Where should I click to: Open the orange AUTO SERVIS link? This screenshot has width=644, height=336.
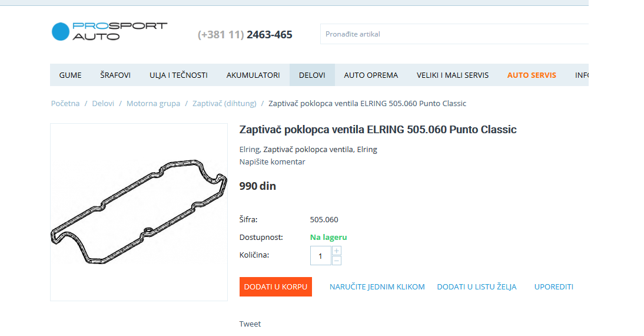[x=532, y=75]
